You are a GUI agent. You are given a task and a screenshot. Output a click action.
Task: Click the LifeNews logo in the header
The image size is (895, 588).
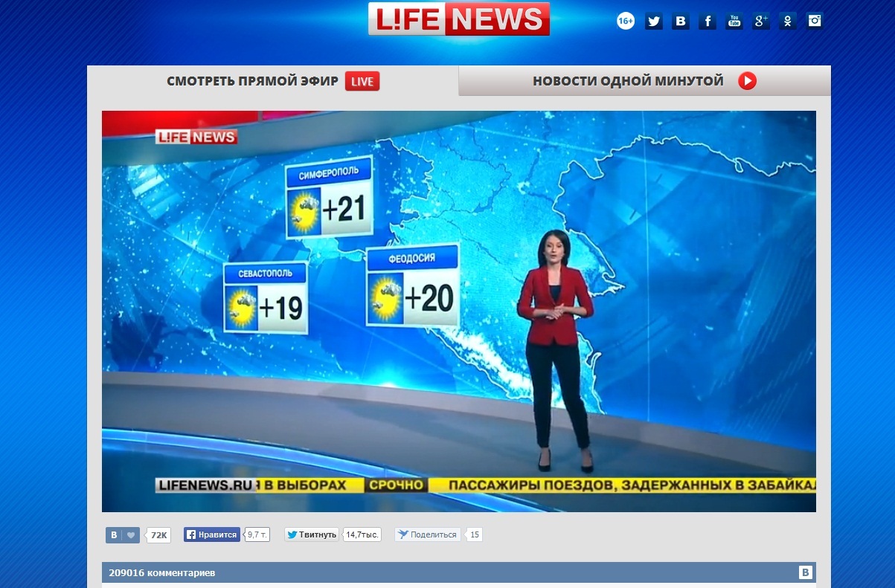pos(459,19)
